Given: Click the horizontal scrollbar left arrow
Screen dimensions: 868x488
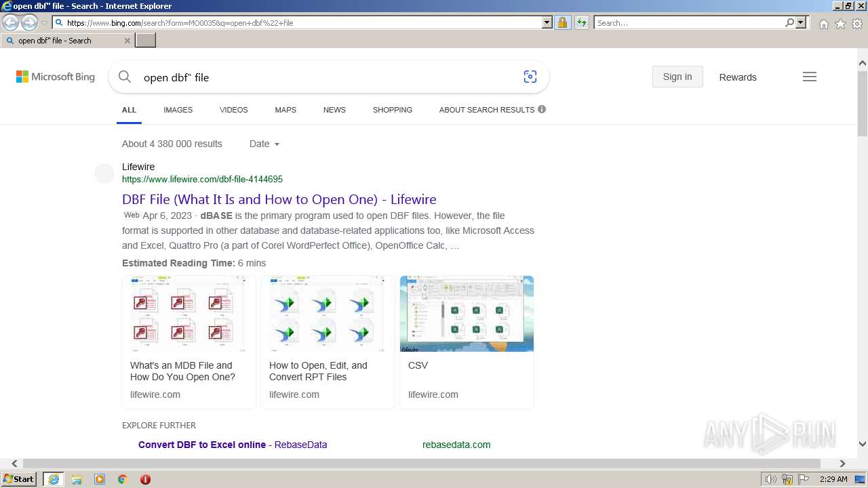Looking at the screenshot, I should point(14,464).
